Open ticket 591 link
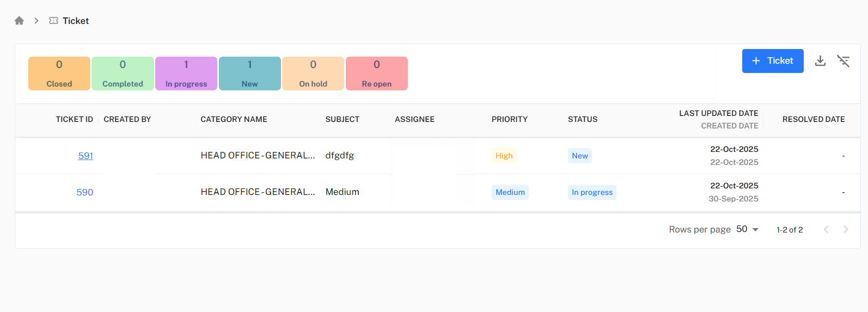 (85, 156)
